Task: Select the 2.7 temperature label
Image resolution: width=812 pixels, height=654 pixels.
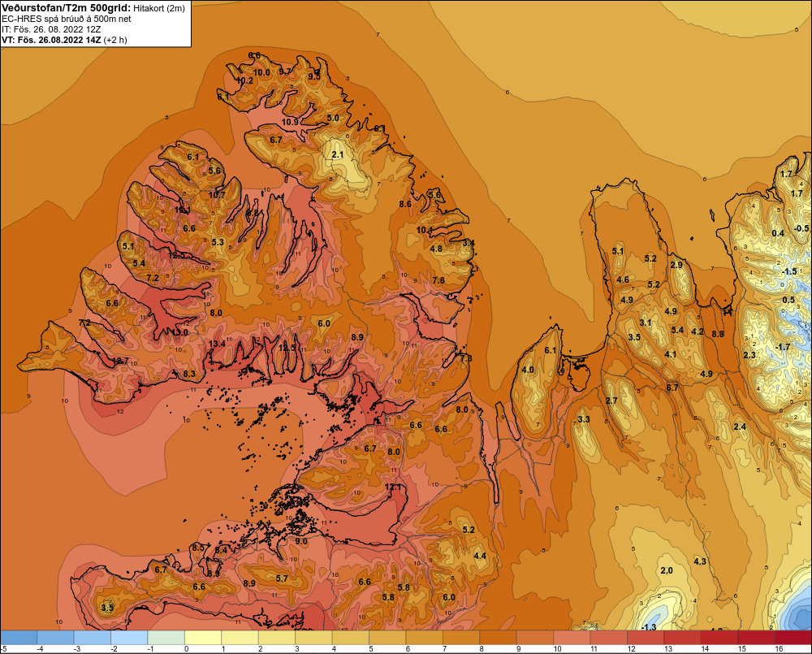Action: 611,401
